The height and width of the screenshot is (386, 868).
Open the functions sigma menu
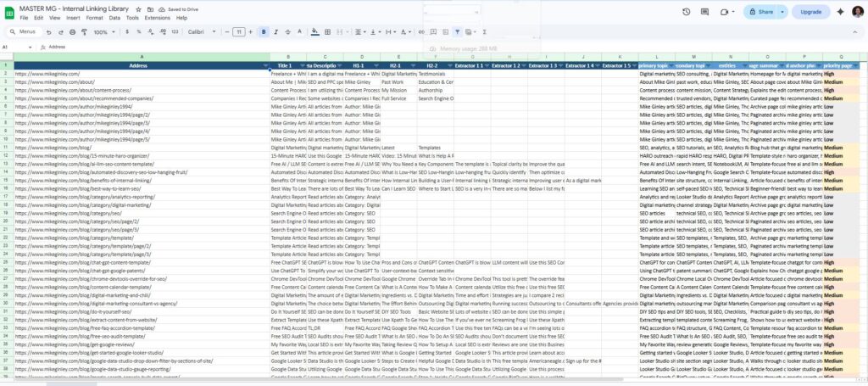[485, 32]
